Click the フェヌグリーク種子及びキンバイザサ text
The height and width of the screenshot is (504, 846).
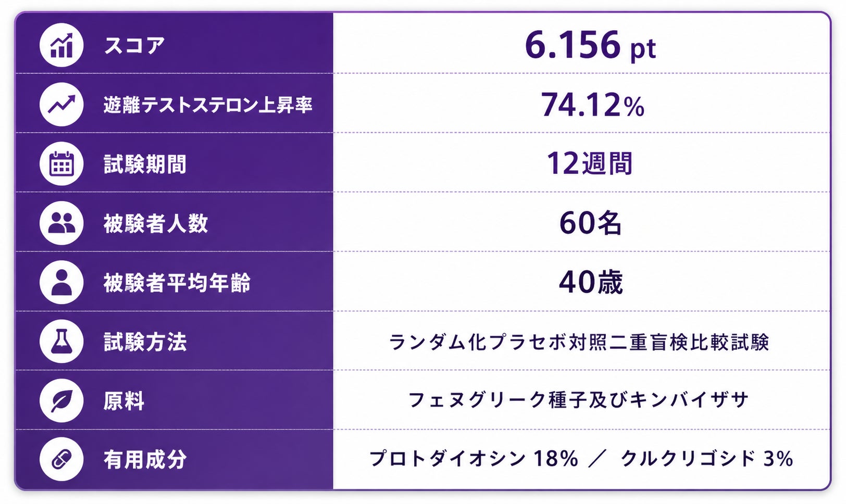pos(579,400)
